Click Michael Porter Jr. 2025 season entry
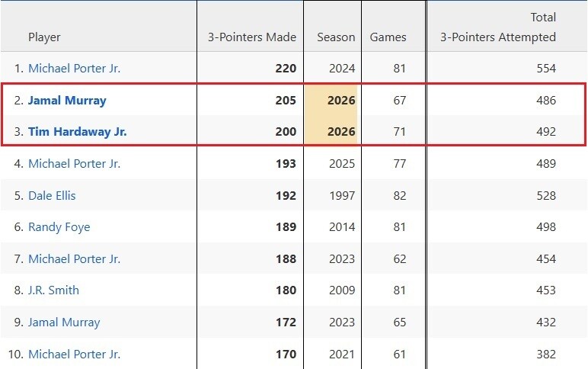The height and width of the screenshot is (369, 588). [x=74, y=164]
